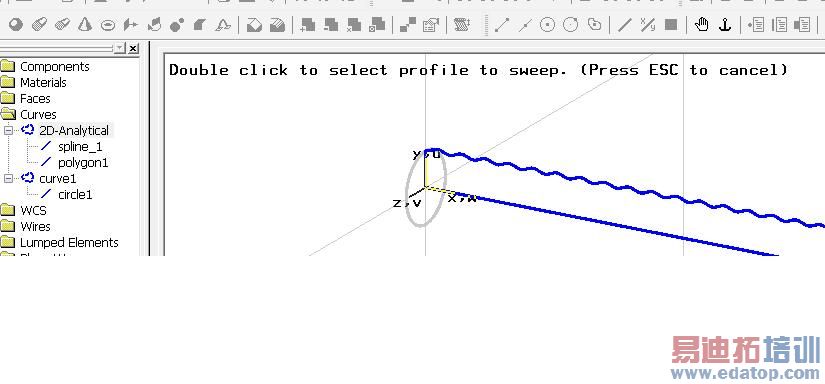The image size is (825, 384).
Task: Select circle1 under curve1
Action: [x=75, y=195]
